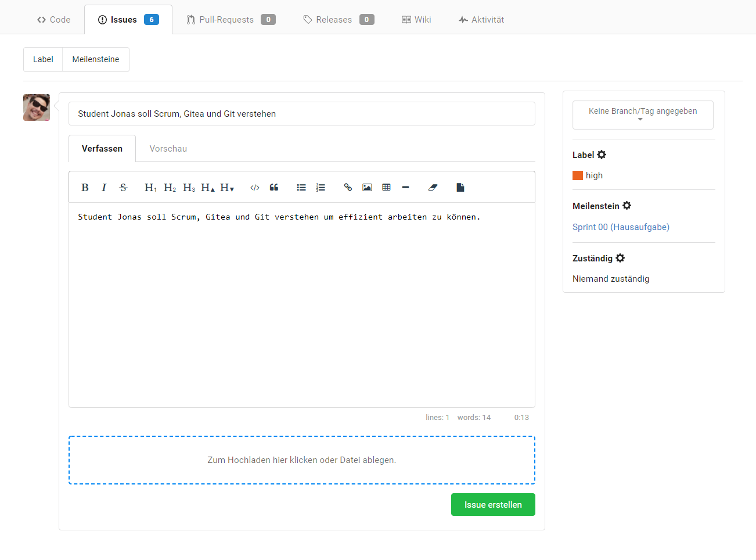
Task: Click the Issue erstellen button
Action: (x=493, y=505)
